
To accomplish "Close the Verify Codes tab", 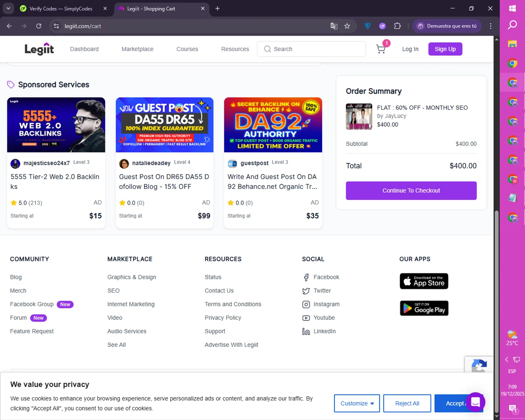I will (x=105, y=8).
